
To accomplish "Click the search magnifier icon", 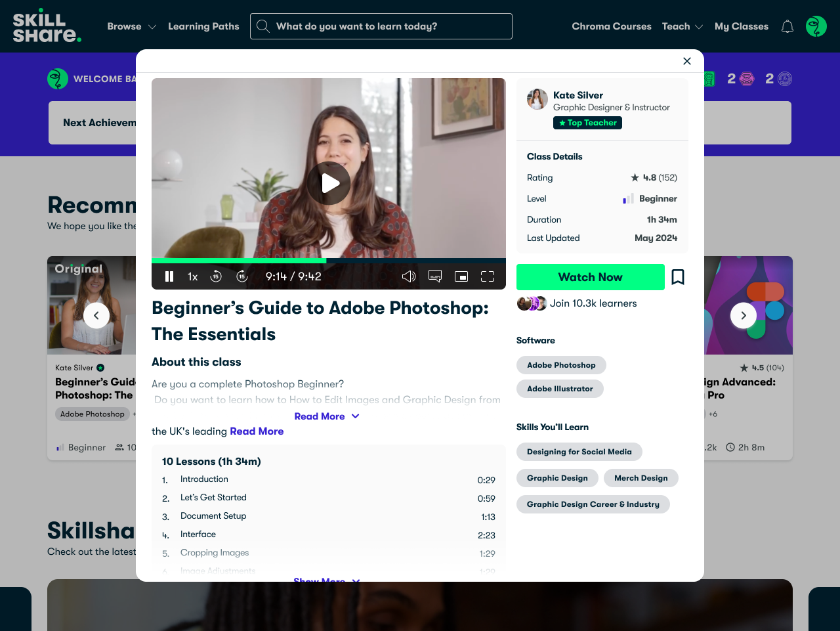I will click(263, 26).
